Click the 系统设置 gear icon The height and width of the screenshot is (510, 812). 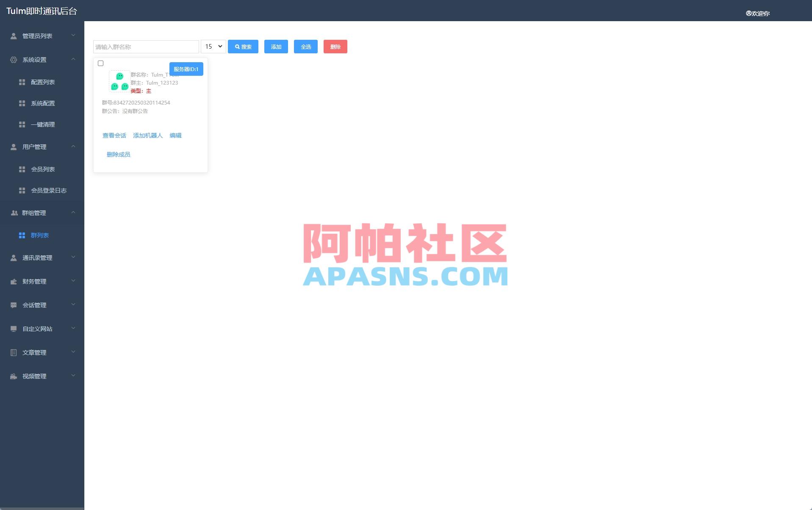click(x=13, y=60)
